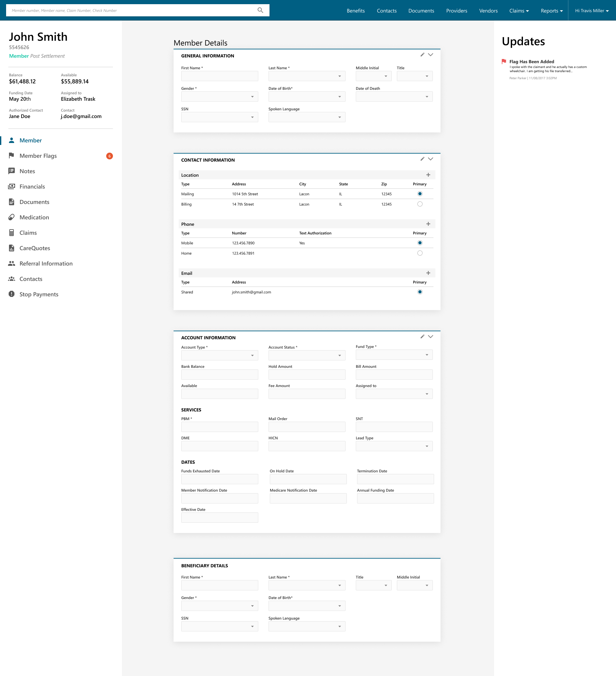Add a new Email with plus icon

(428, 273)
